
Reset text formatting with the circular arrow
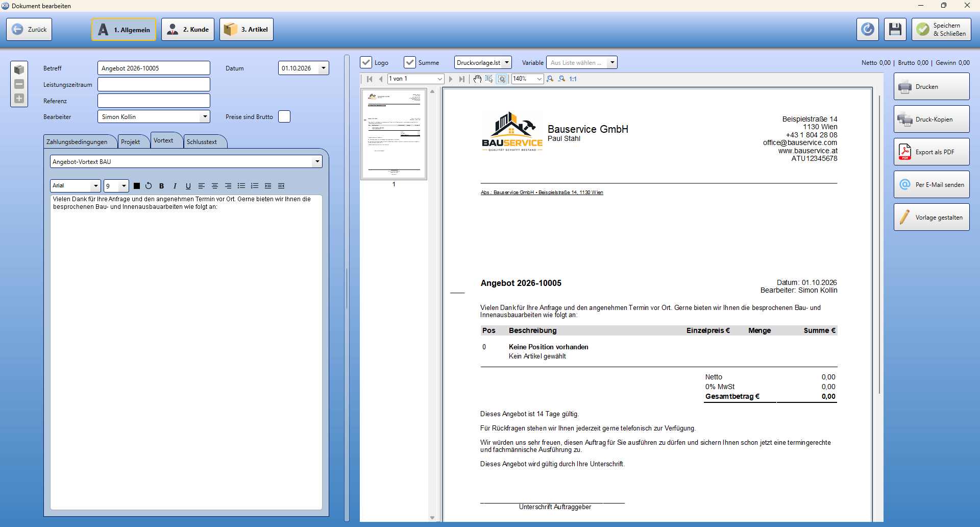coord(149,186)
